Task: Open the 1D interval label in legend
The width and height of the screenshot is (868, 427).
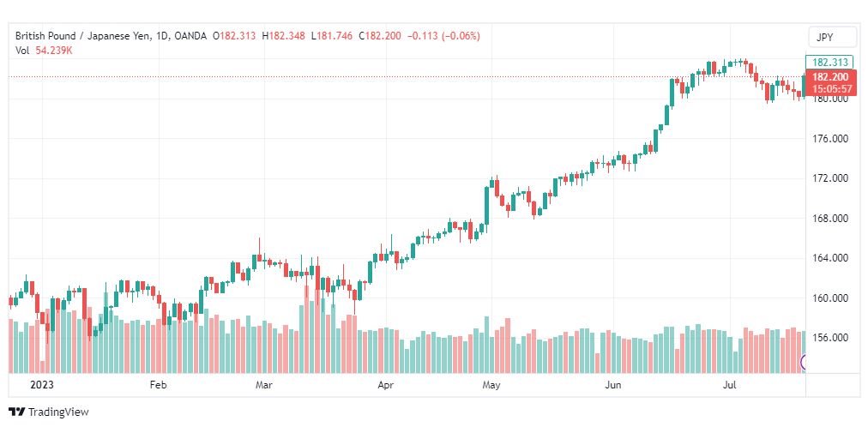Action: [x=160, y=36]
